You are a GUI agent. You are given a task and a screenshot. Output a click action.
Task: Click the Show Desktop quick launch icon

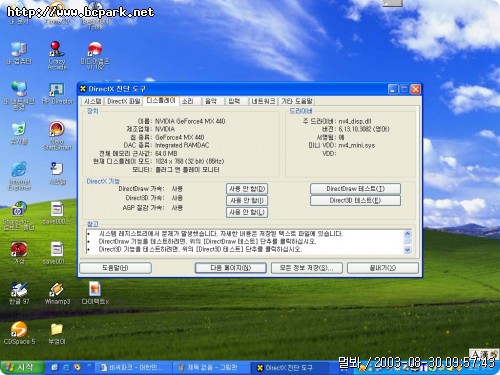(54, 367)
